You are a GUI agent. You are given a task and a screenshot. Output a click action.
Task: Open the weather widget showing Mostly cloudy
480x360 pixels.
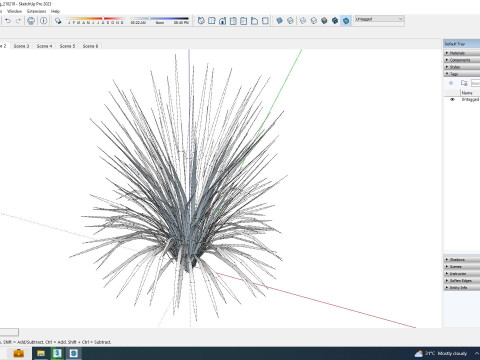pos(441,353)
